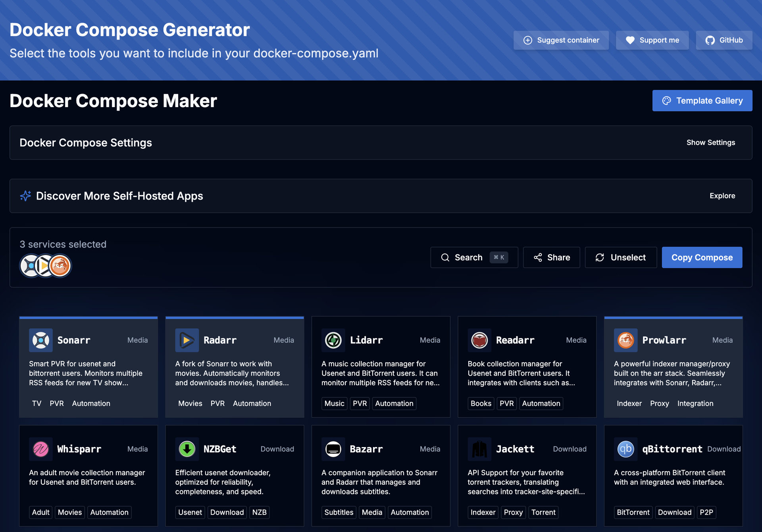
Task: Click the Bazarr logo icon on its card
Action: click(x=333, y=449)
